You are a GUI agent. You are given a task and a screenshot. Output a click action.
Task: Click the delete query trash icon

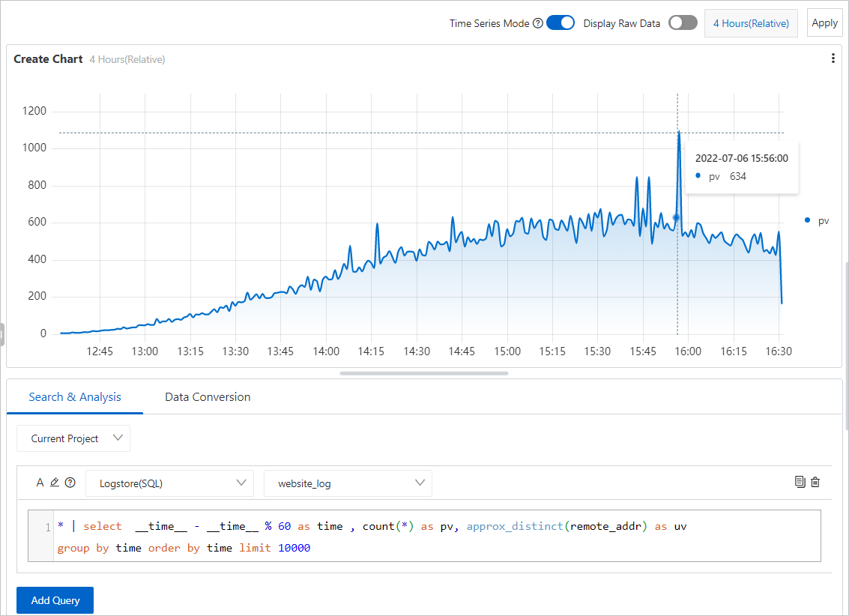(815, 482)
